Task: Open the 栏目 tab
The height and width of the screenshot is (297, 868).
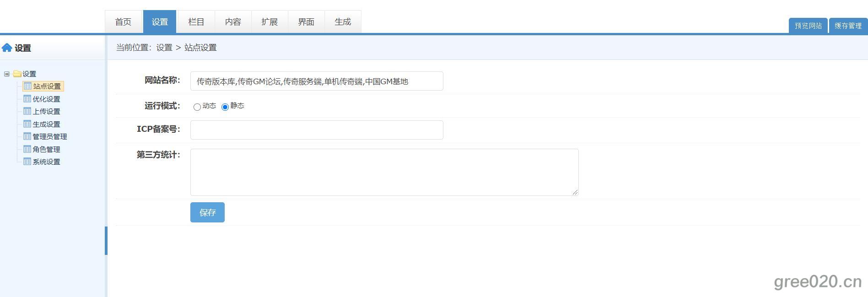Action: (196, 22)
